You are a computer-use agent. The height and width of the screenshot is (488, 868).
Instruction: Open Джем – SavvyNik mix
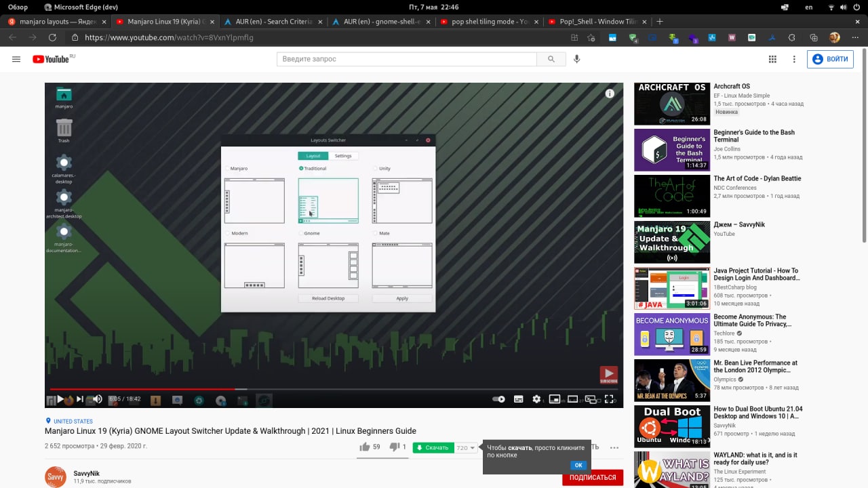click(739, 224)
